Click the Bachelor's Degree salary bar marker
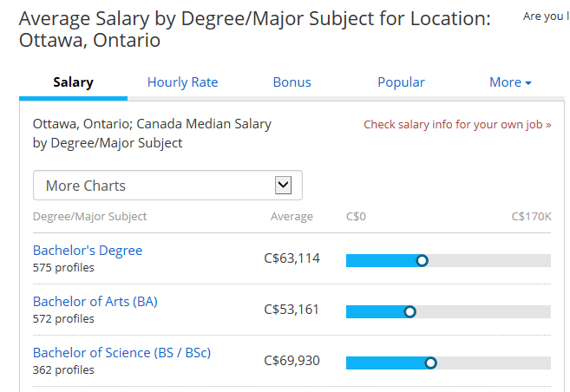This screenshot has width=570, height=392. pyautogui.click(x=422, y=260)
